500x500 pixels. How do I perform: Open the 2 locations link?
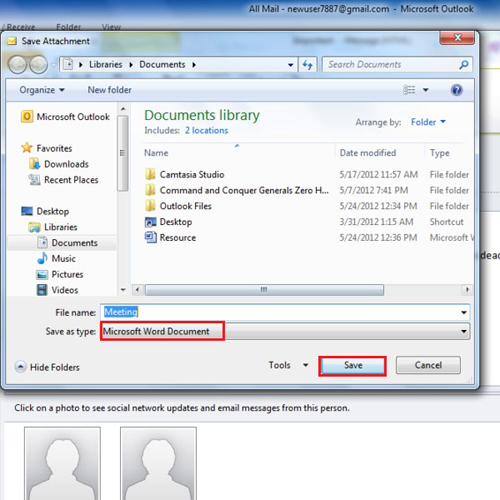pos(207,130)
